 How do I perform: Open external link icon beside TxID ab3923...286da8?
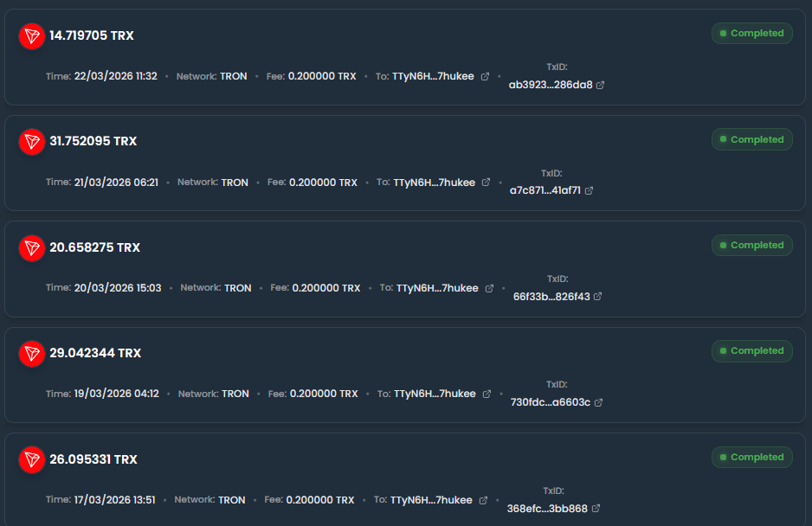[600, 85]
